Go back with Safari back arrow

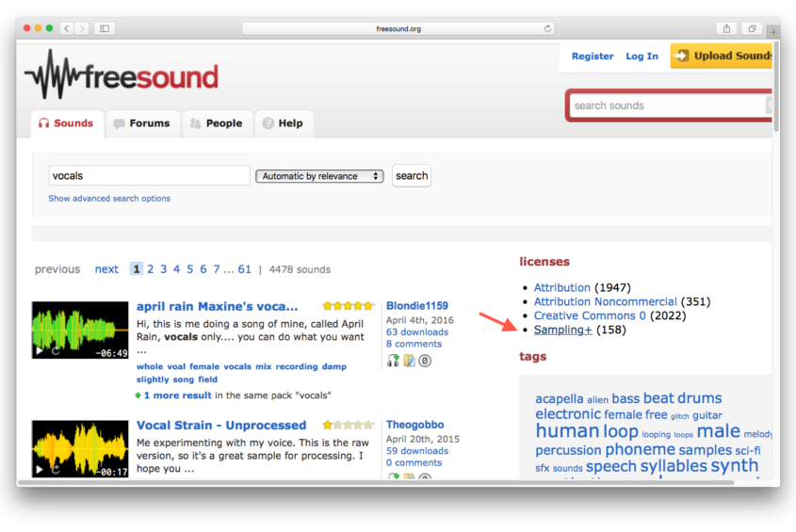[x=67, y=28]
